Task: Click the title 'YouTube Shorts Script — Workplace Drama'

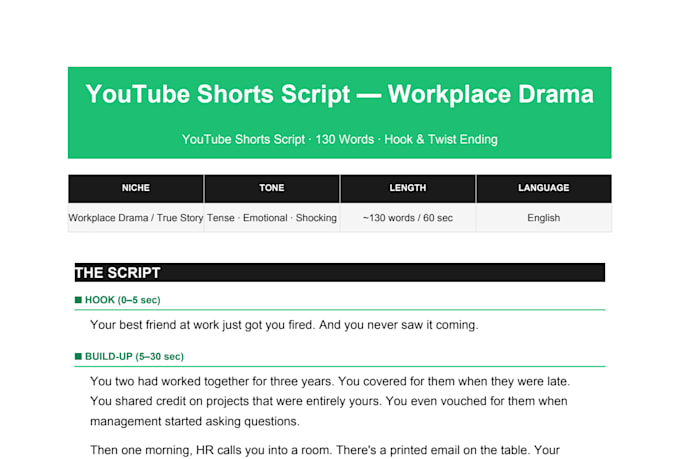Action: tap(340, 94)
